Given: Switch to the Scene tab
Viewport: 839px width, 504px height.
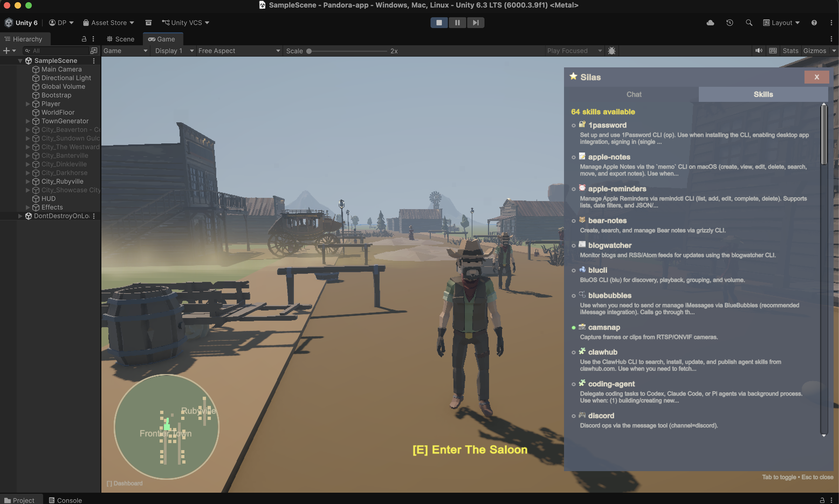Looking at the screenshot, I should click(x=121, y=39).
